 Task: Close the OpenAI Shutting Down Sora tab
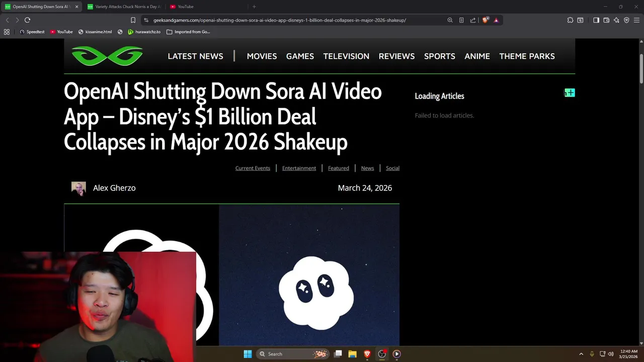pos(76,7)
